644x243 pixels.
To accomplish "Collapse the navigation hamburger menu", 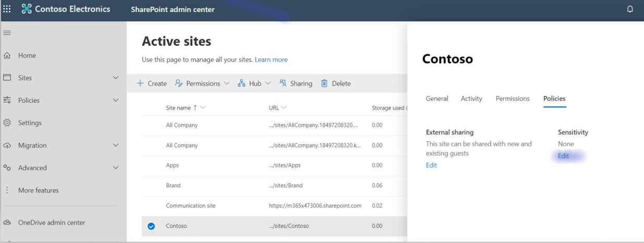I will (7, 33).
